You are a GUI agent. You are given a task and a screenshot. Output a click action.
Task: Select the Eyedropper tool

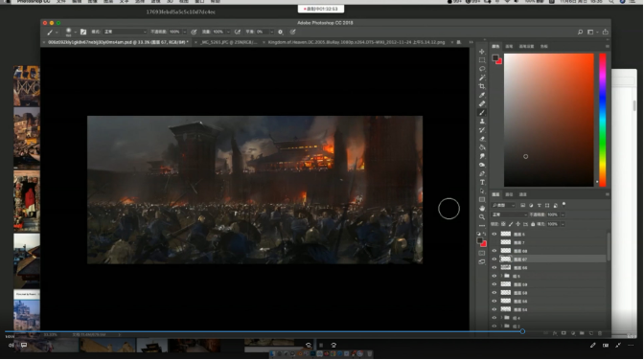(x=482, y=95)
